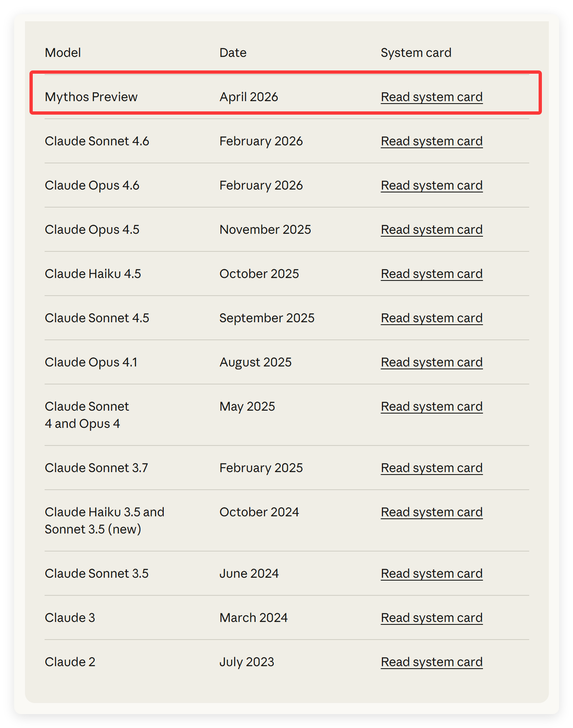Read the Claude Opus 4.6 system card
Image resolution: width=573 pixels, height=728 pixels.
pos(431,185)
